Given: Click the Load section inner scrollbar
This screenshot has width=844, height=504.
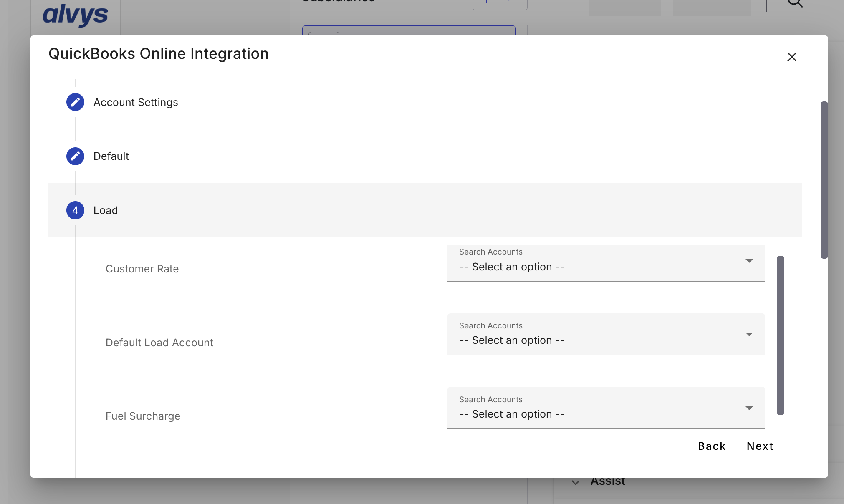Looking at the screenshot, I should (781, 335).
